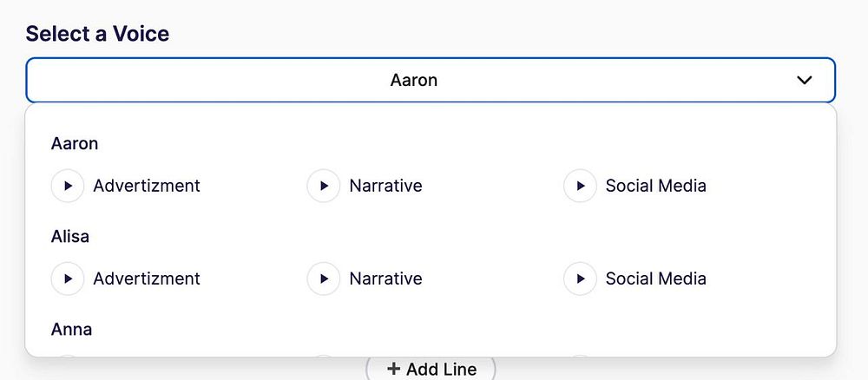Click Alisa's Advertizment label text

pos(147,278)
